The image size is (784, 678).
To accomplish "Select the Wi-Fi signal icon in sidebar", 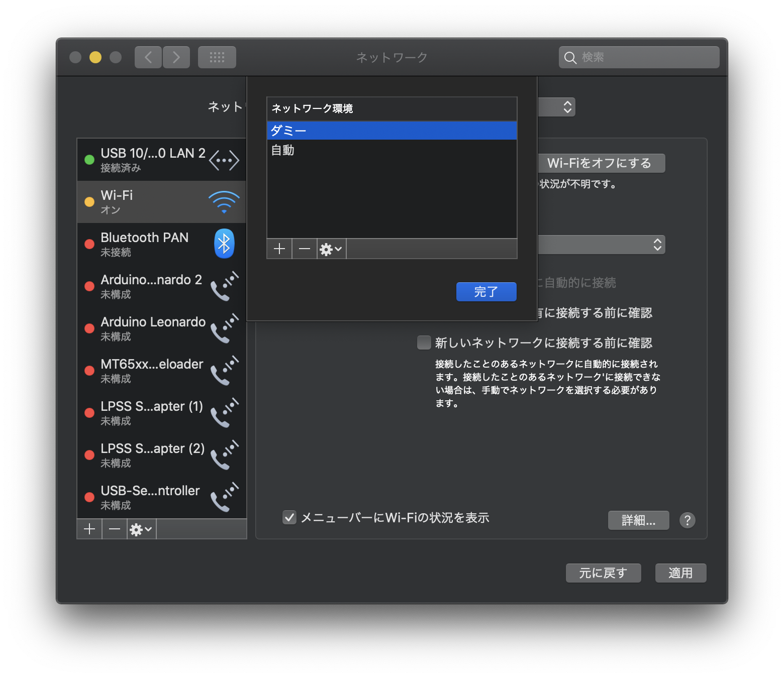I will pyautogui.click(x=224, y=201).
